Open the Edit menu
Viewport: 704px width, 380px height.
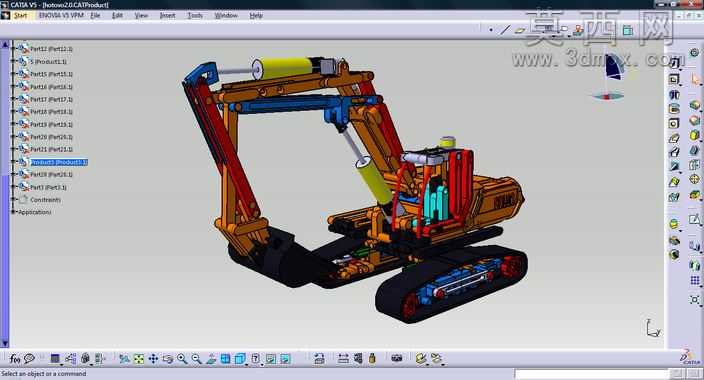pyautogui.click(x=117, y=15)
